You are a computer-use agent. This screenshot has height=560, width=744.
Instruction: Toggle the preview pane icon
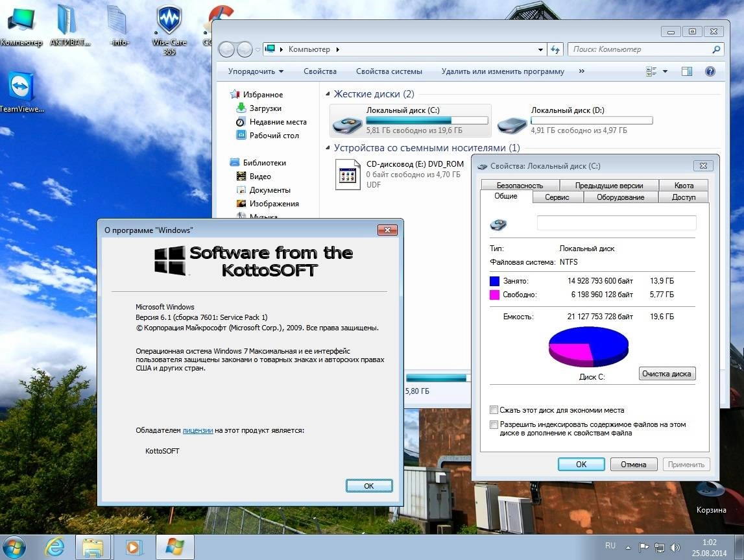[686, 71]
